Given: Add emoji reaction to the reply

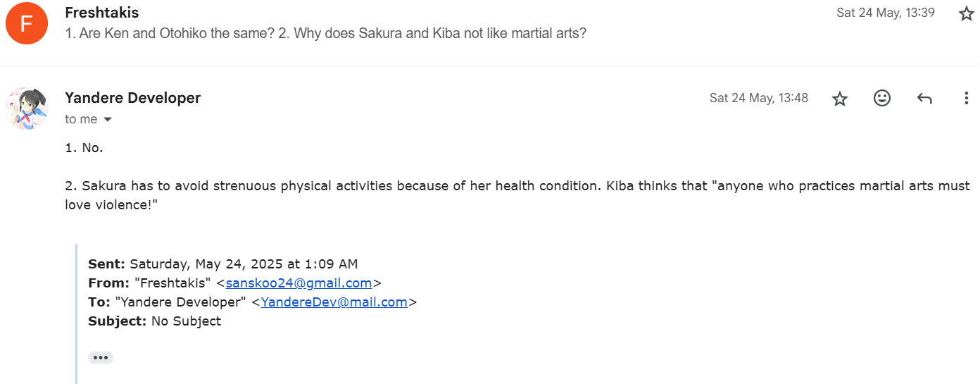Looking at the screenshot, I should pyautogui.click(x=881, y=99).
